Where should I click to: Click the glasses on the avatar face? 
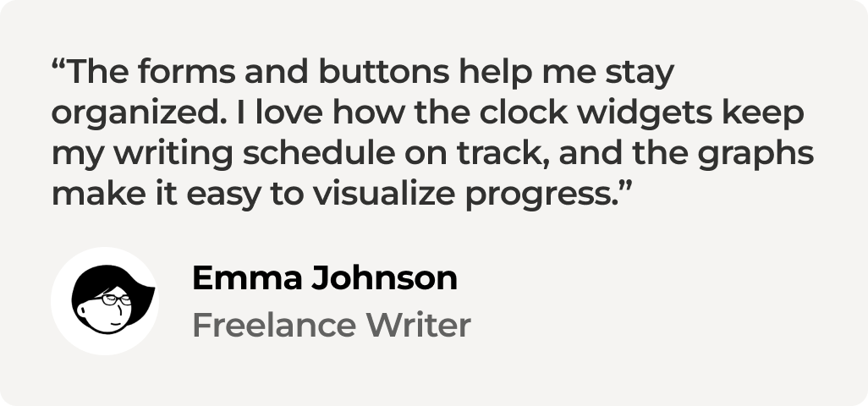[x=116, y=299]
